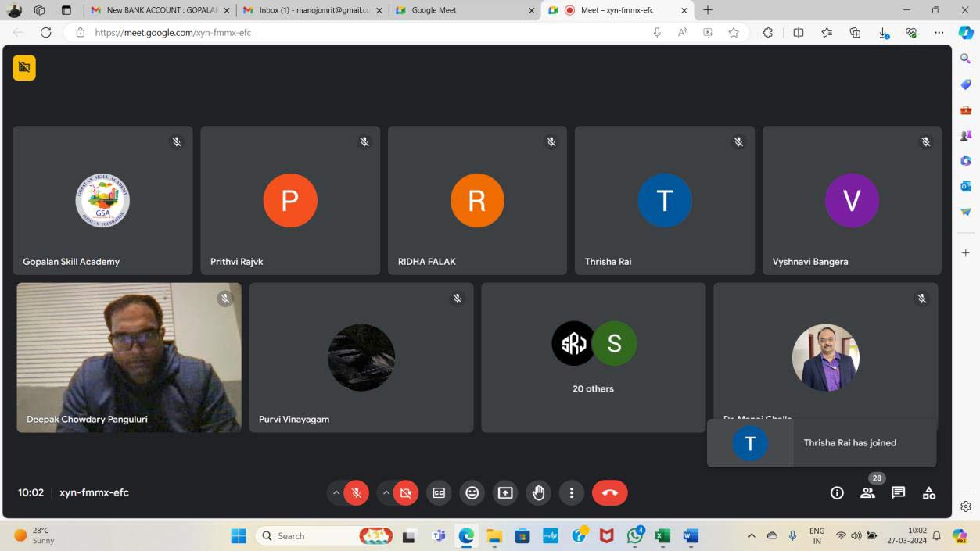Open the taskbar clock showing 27-03-2024
This screenshot has width=980, height=551.
pos(906,535)
